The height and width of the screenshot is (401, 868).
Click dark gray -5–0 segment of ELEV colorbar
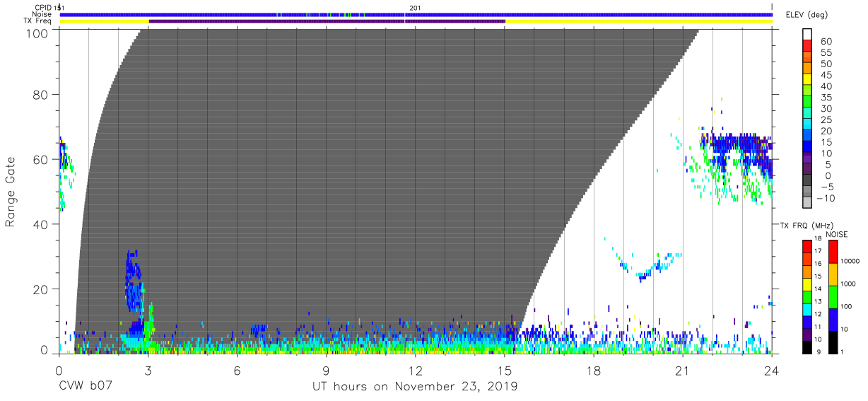[809, 181]
